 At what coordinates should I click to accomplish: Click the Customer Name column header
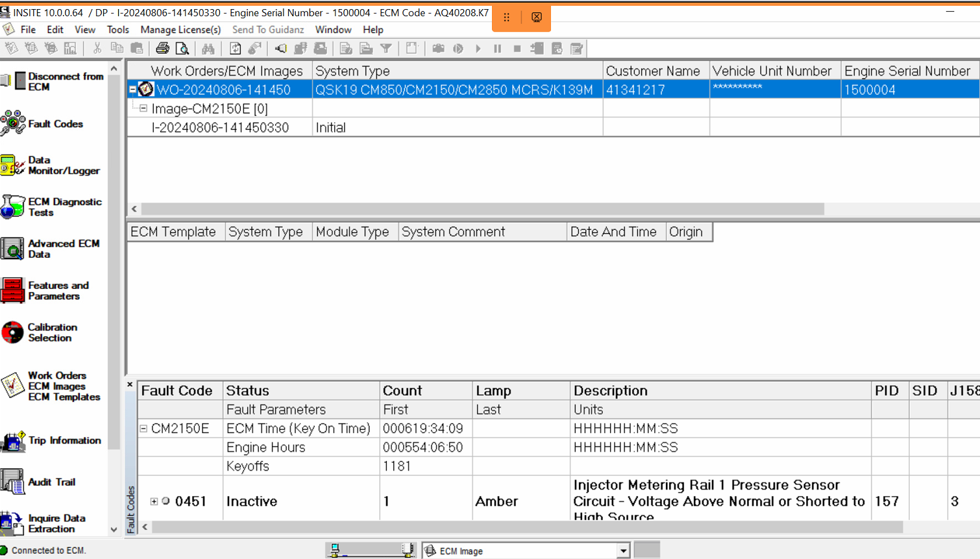pos(656,71)
